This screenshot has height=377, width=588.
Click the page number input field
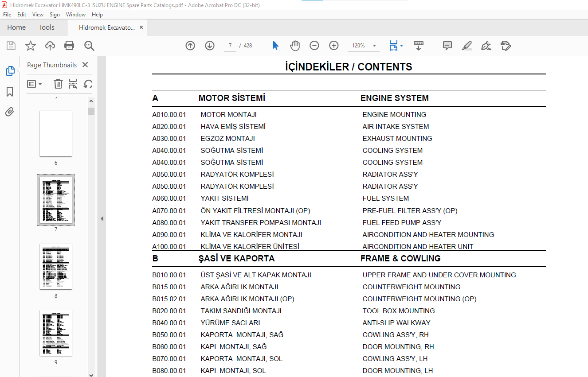coord(230,46)
